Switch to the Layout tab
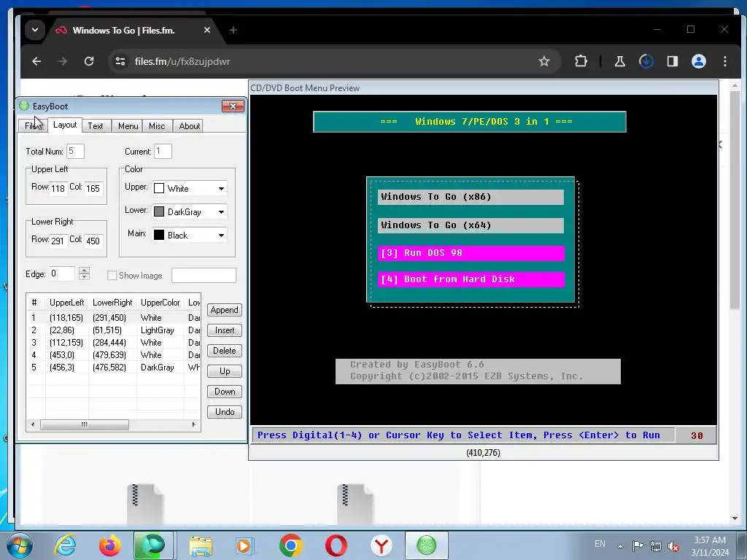Viewport: 747px width, 560px height. pyautogui.click(x=65, y=125)
